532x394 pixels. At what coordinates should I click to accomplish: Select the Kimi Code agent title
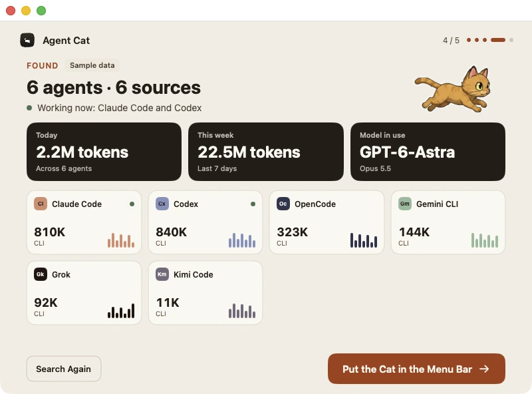(x=194, y=275)
